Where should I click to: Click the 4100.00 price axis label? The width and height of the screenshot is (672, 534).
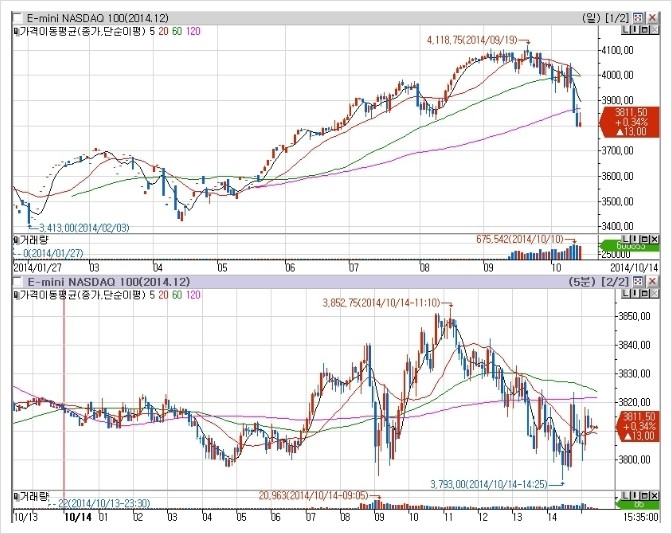618,50
